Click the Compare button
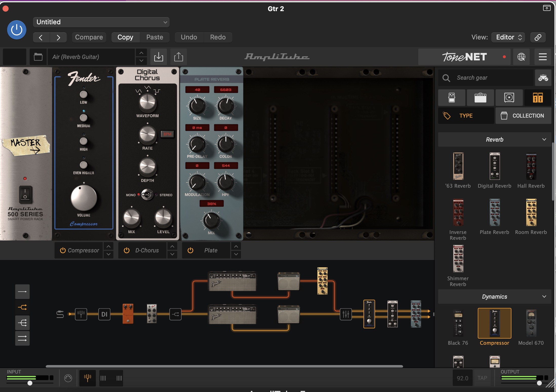 (x=89, y=37)
